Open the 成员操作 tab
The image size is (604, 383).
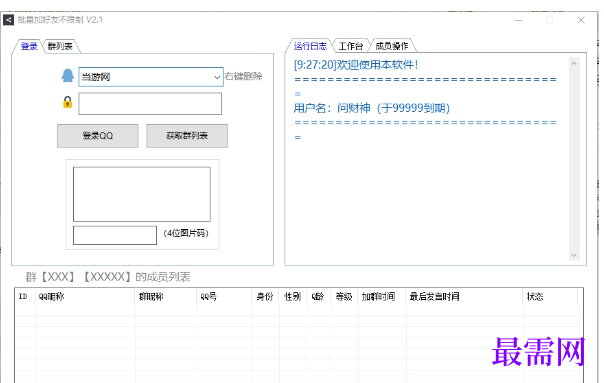[392, 46]
